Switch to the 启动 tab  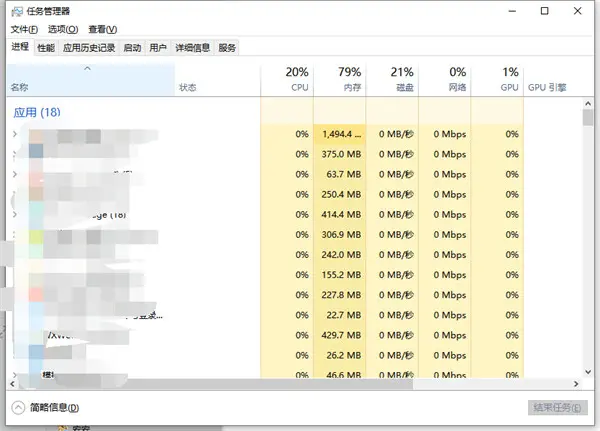pyautogui.click(x=132, y=47)
